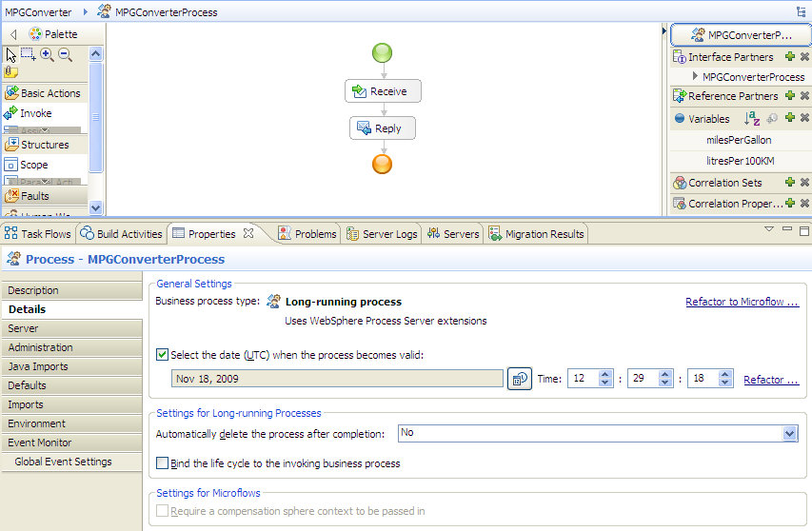Add a new Reference Partner

[x=790, y=95]
